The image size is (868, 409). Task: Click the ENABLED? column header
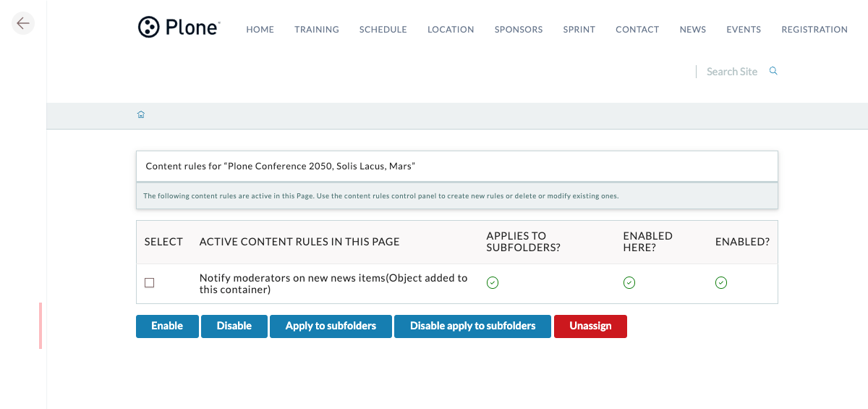point(742,242)
